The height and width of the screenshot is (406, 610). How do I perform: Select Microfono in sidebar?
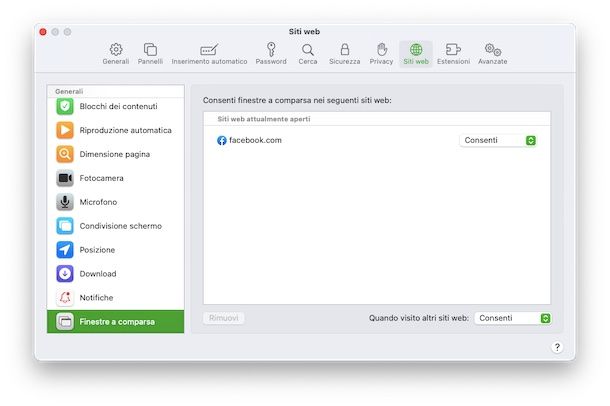pyautogui.click(x=116, y=202)
